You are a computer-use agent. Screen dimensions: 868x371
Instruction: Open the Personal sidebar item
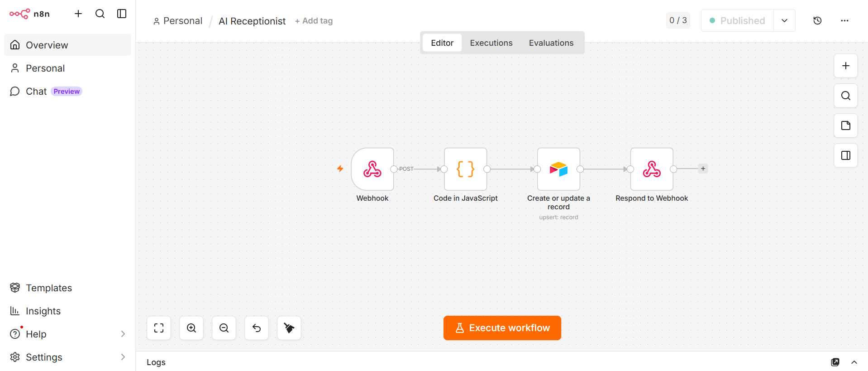coord(67,68)
